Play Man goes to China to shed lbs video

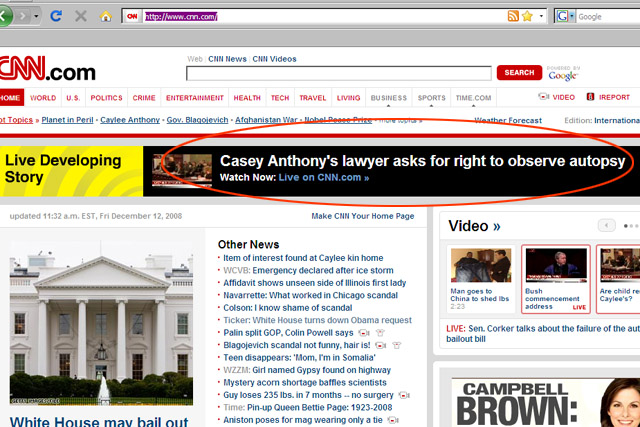[x=481, y=279]
